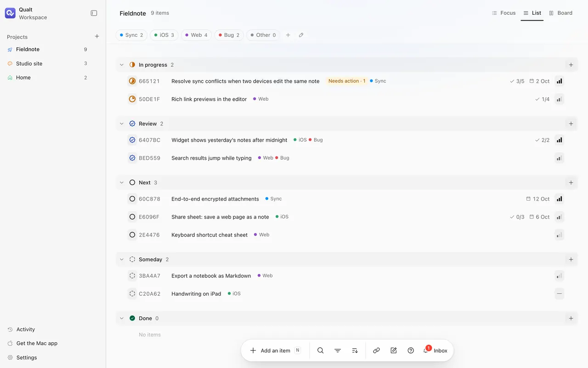The image size is (588, 368).
Task: Toggle status of Search results jump while typing
Action: click(x=132, y=158)
